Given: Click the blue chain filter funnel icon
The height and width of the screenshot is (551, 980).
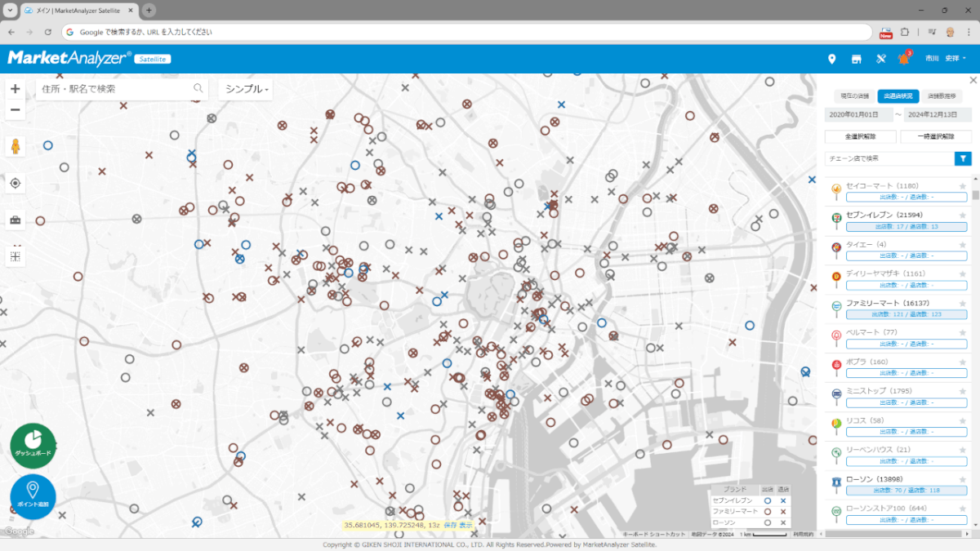Looking at the screenshot, I should 964,158.
